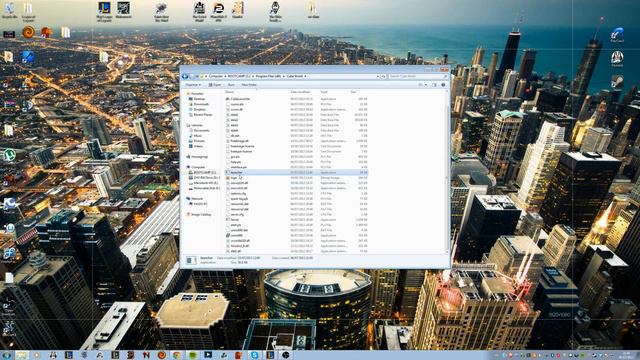Click New folder in the Explorer toolbar
The height and width of the screenshot is (360, 640).
click(x=249, y=85)
